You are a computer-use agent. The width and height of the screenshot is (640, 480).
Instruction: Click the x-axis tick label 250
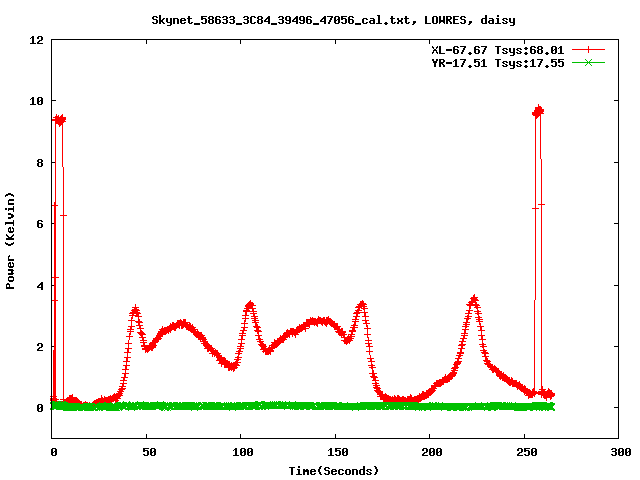click(527, 452)
